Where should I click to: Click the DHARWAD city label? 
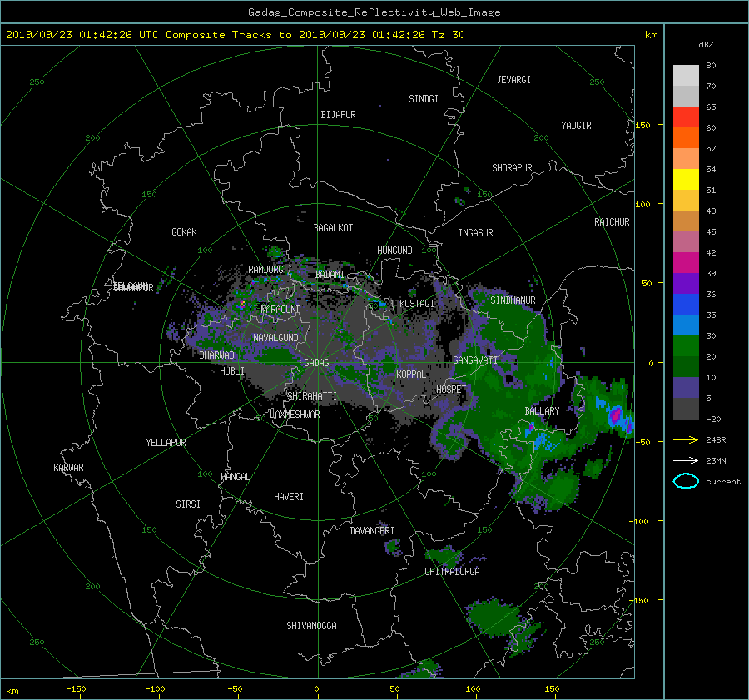217,355
